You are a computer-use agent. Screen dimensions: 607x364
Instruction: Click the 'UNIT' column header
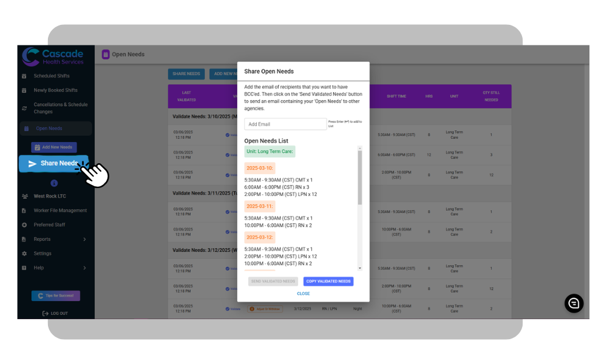pos(454,96)
